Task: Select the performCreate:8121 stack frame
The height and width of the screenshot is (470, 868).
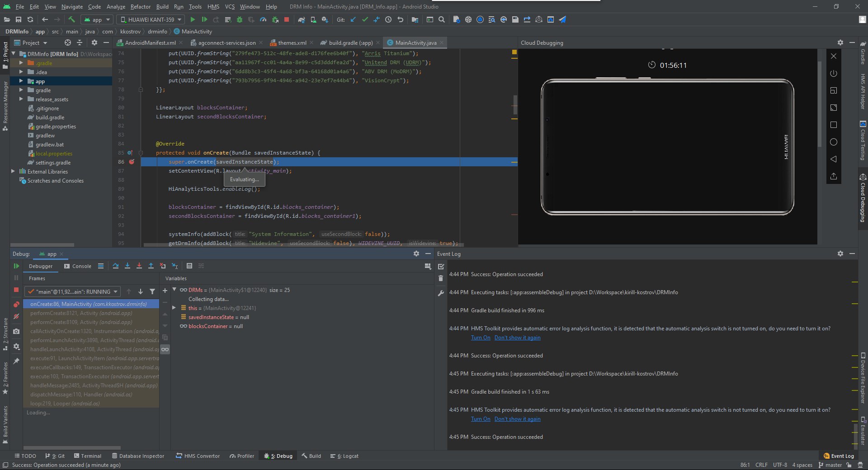Action: tap(81, 313)
